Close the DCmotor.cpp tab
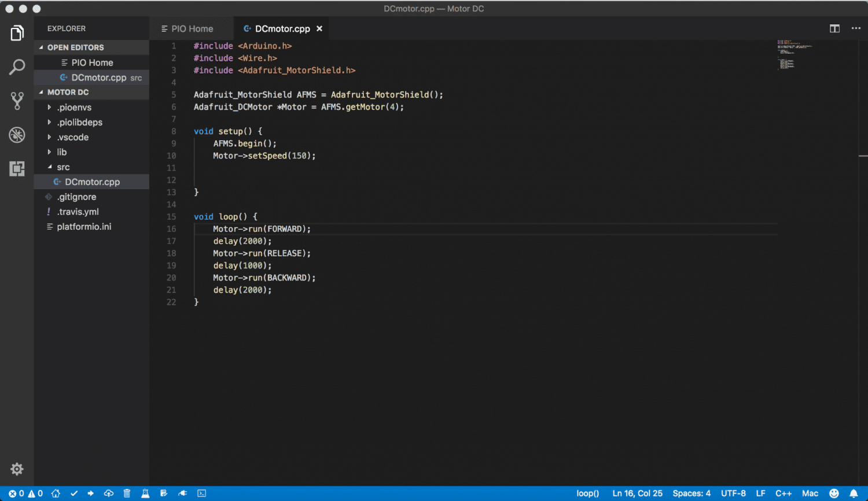 [319, 29]
